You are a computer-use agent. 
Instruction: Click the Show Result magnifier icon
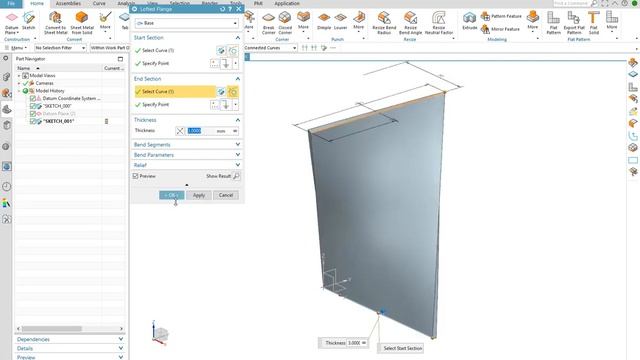(x=236, y=176)
